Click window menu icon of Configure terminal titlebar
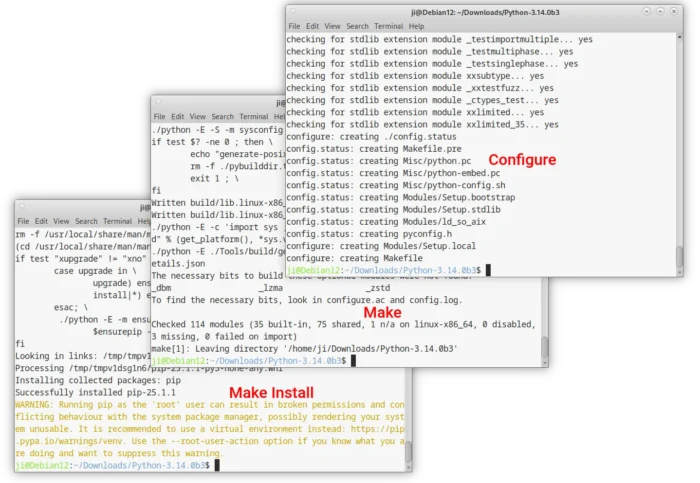The width and height of the screenshot is (700, 483). pos(293,11)
